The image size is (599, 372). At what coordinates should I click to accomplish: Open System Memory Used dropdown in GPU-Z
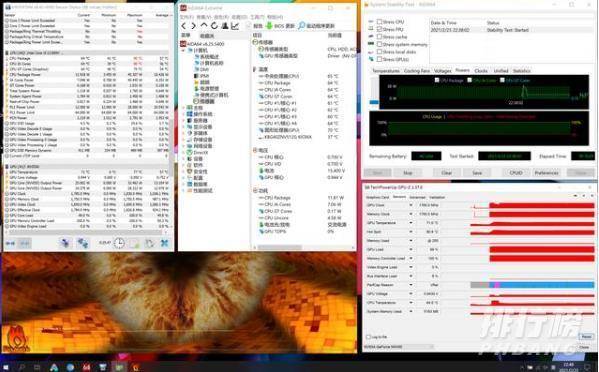click(411, 312)
